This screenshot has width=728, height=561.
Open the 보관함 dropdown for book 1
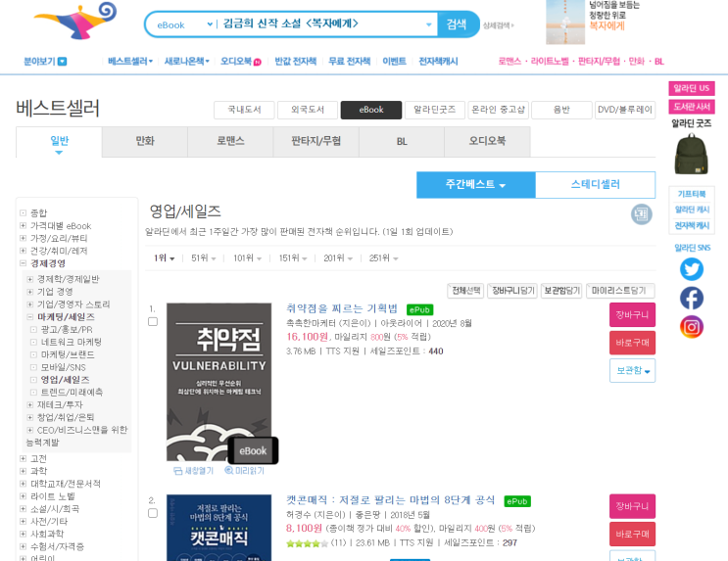pos(632,370)
